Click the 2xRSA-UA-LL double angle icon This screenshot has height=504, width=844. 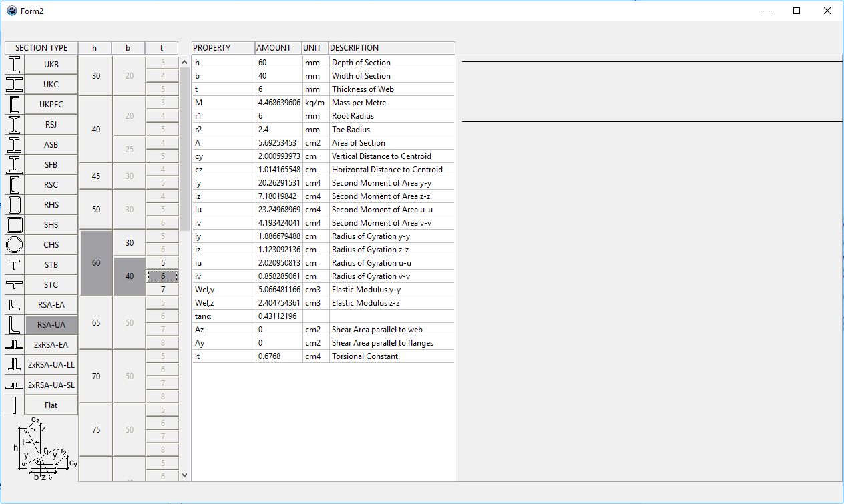(15, 365)
